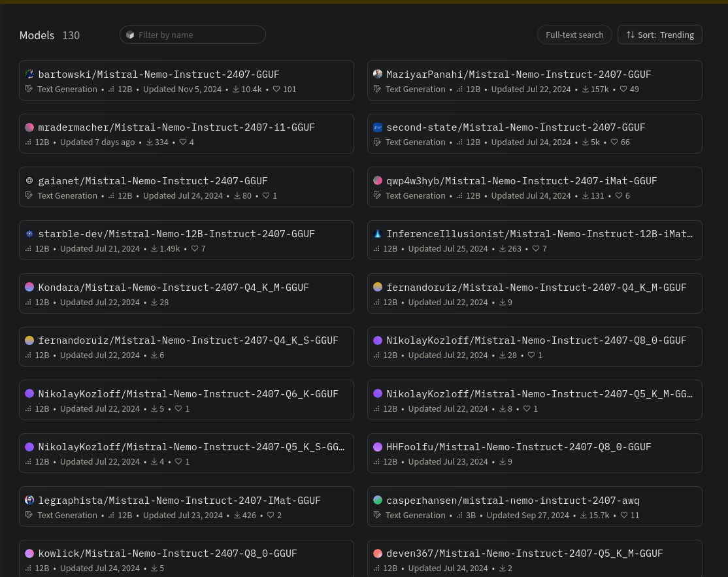The width and height of the screenshot is (728, 577).
Task: Click the Full-text search button
Action: [x=574, y=35]
